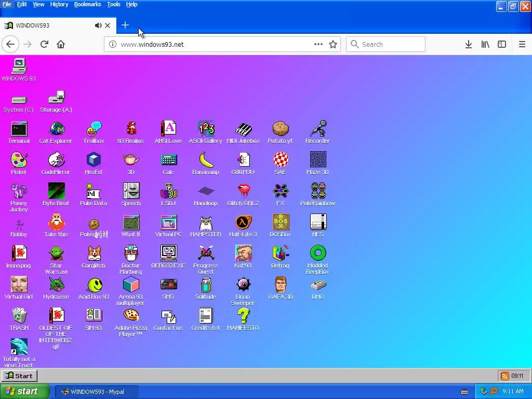Viewport: 532px width, 399px height.
Task: Open Adobe Pizza Player icon
Action: (131, 323)
